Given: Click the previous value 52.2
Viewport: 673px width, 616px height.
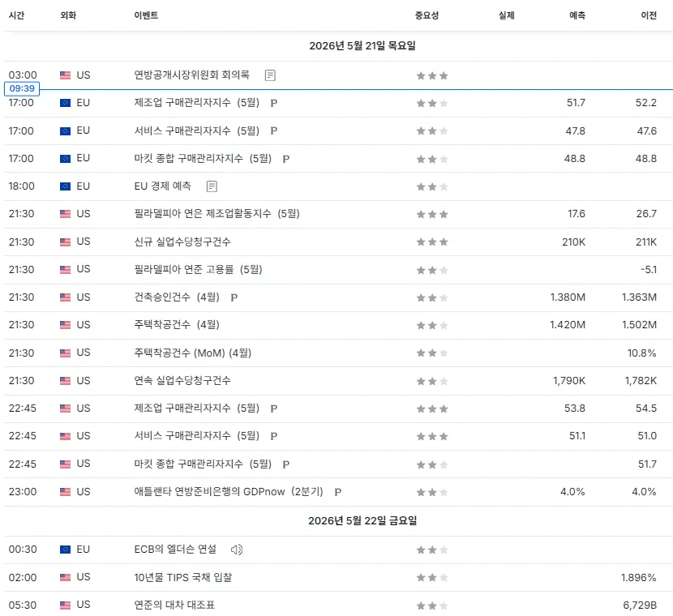Looking at the screenshot, I should click(646, 103).
